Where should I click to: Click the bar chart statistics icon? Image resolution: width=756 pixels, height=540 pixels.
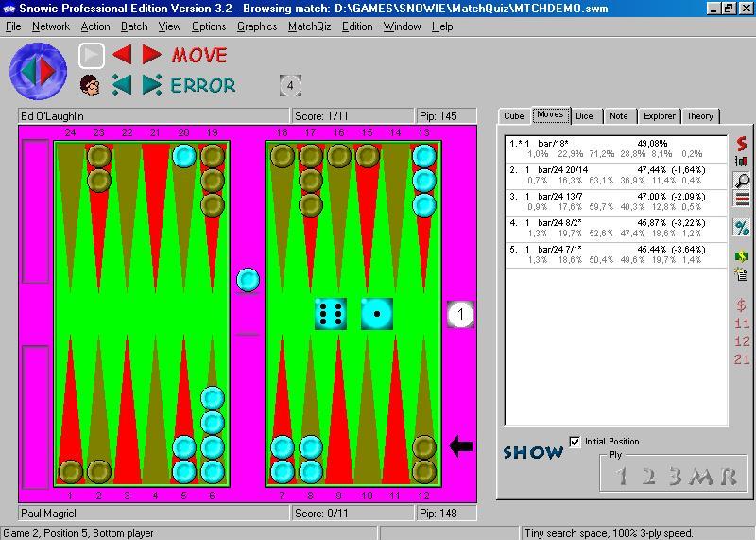click(x=742, y=162)
